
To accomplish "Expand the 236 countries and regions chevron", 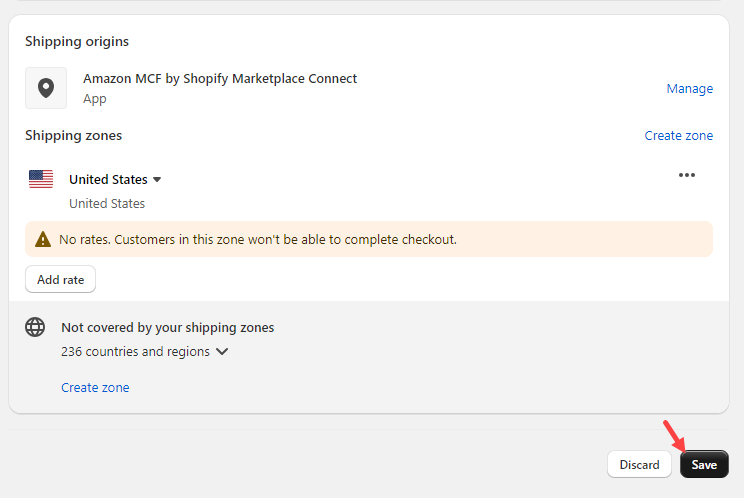I will tap(222, 351).
